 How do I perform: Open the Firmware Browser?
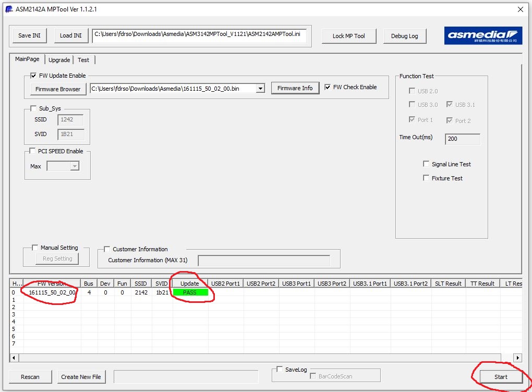point(58,89)
